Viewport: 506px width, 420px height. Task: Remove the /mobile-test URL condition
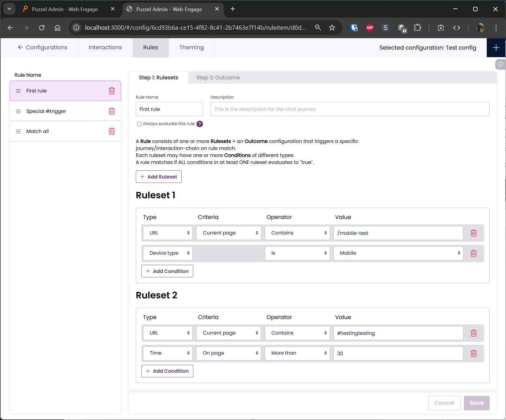(473, 233)
